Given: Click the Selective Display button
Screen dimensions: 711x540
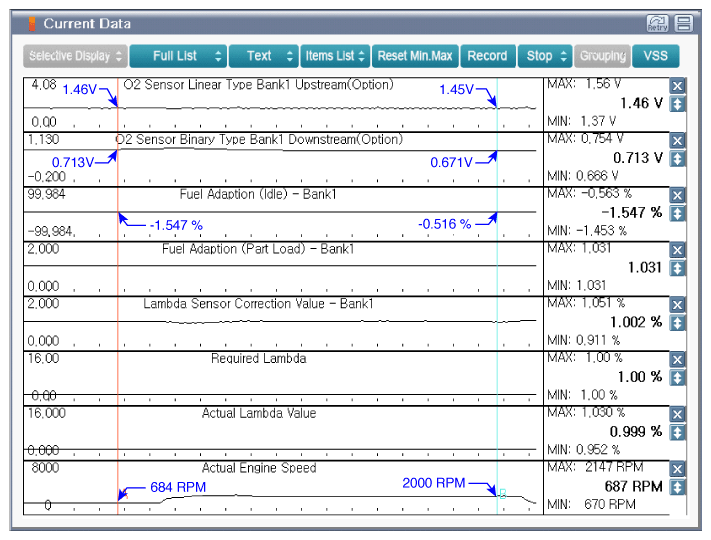Looking at the screenshot, I should tap(75, 56).
